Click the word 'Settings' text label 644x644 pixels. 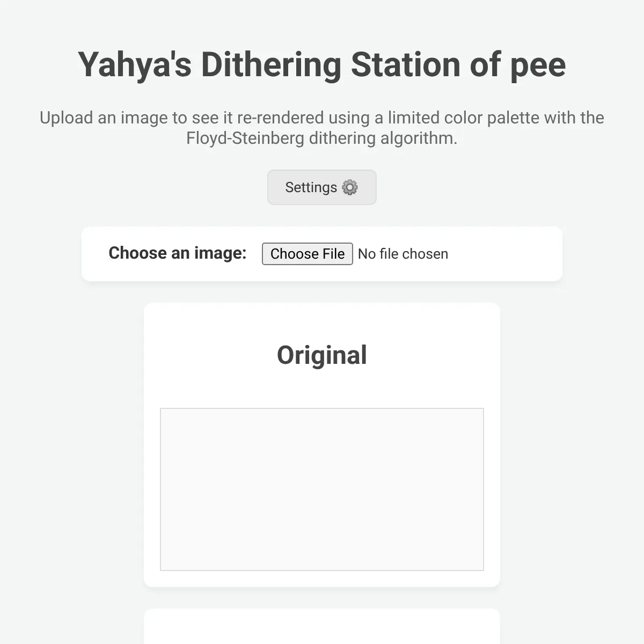click(x=311, y=187)
